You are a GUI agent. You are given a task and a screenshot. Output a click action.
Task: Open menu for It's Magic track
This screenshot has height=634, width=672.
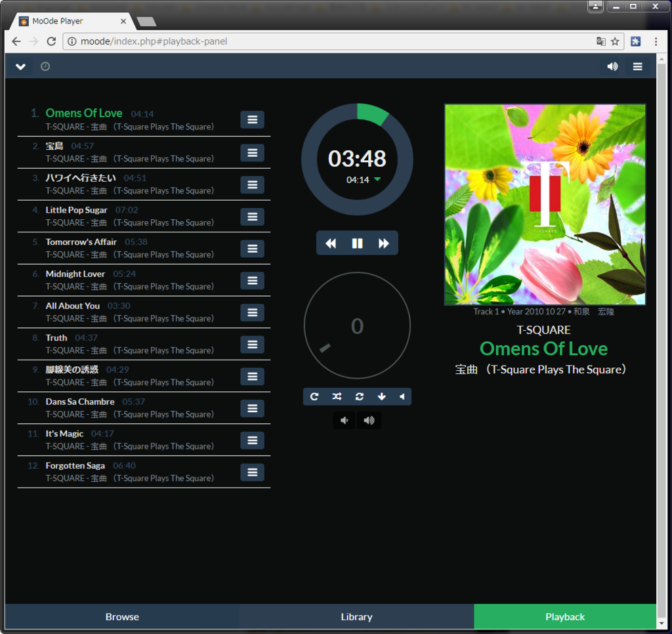point(252,440)
